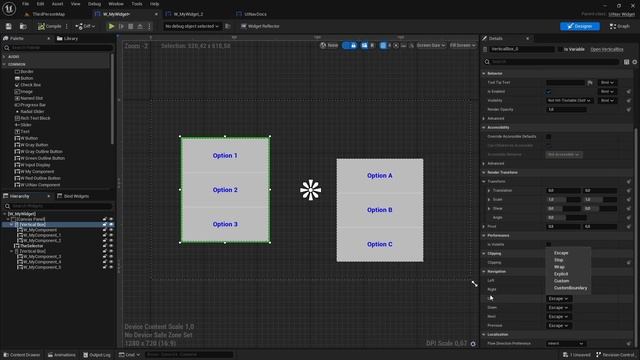Open the Debug menu

[94, 4]
